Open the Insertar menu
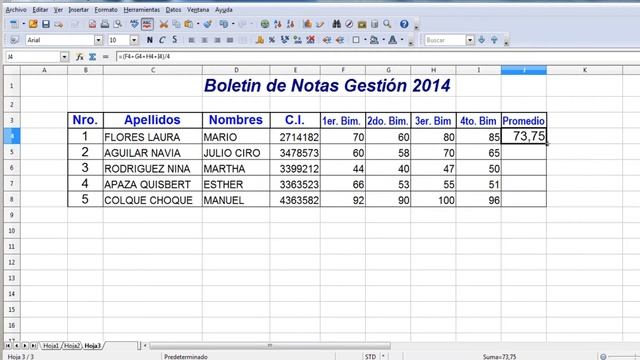Viewport: 640px width, 360px height. pos(78,9)
